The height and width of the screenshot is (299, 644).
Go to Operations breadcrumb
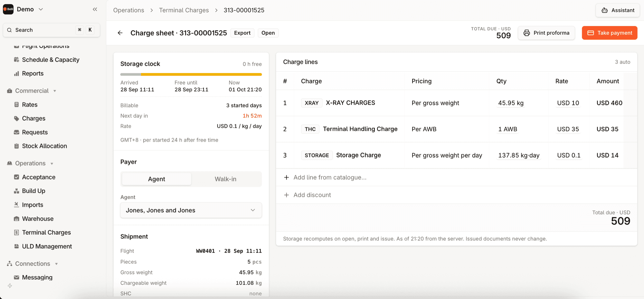click(x=128, y=10)
